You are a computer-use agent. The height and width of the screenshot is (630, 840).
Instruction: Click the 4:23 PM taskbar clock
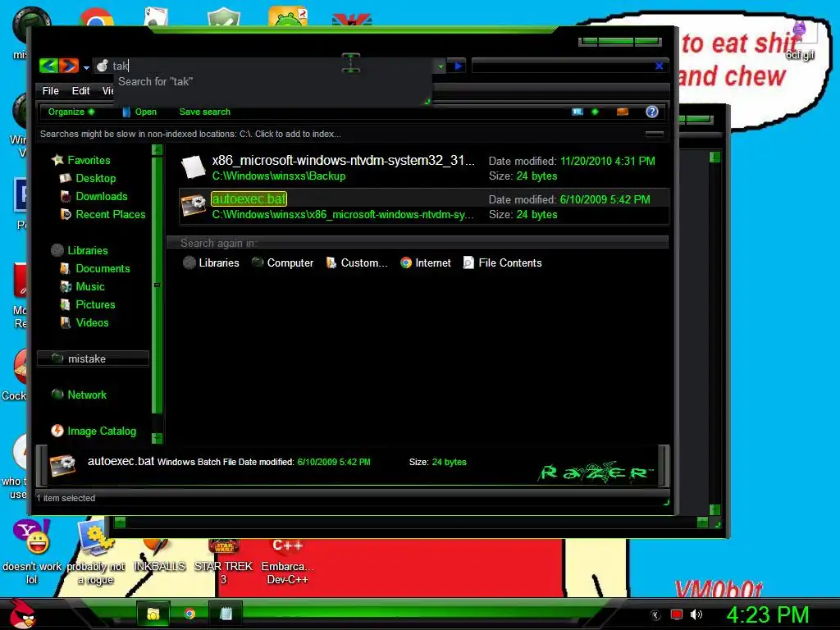(x=768, y=615)
